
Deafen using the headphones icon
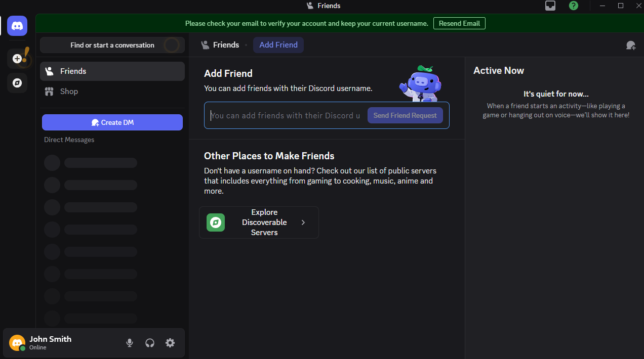150,343
